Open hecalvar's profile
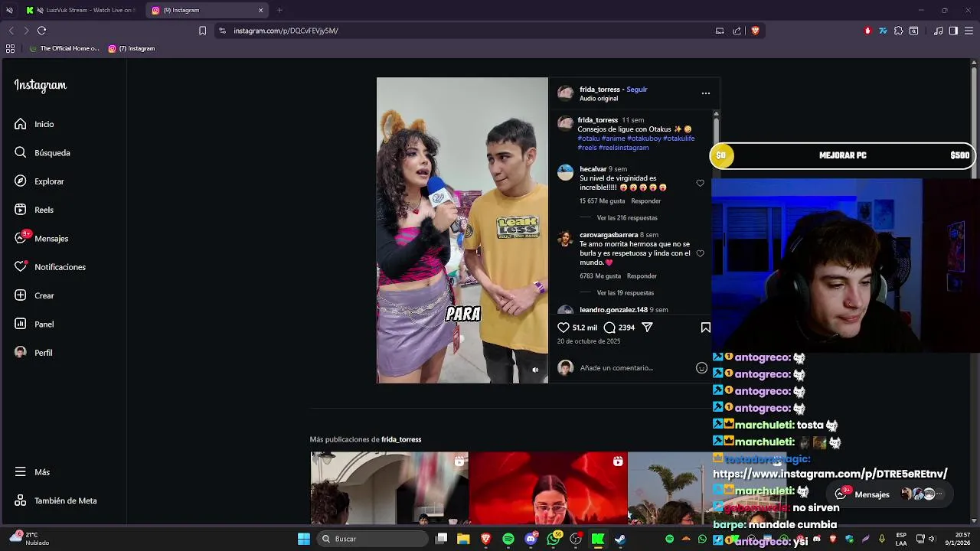 [593, 169]
